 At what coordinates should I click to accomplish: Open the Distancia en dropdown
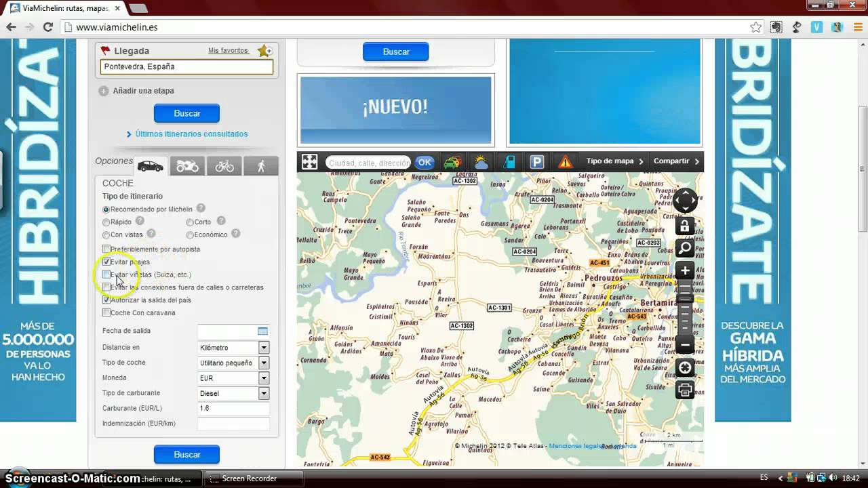point(233,348)
